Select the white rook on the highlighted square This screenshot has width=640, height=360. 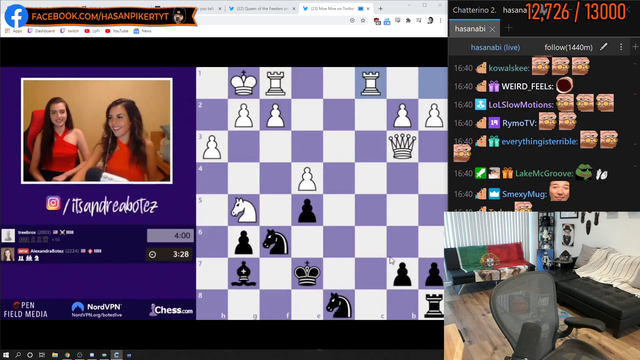coord(371,83)
